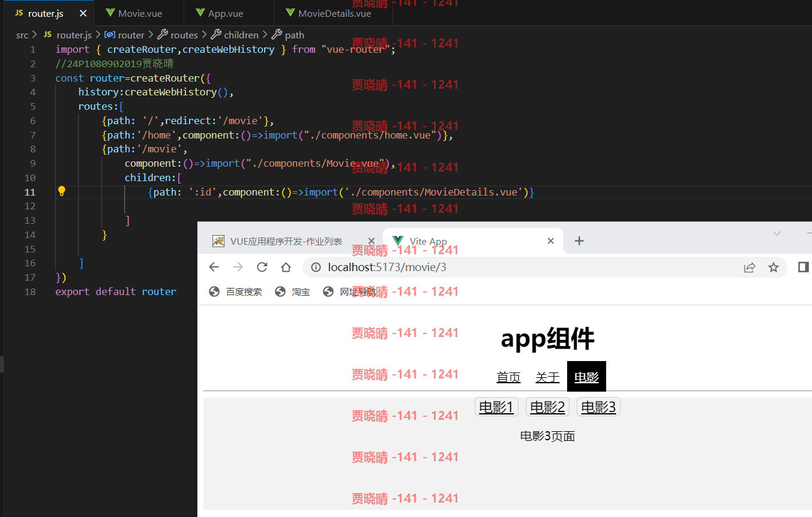Select the router.js editor tab
812x517 pixels.
(45, 13)
